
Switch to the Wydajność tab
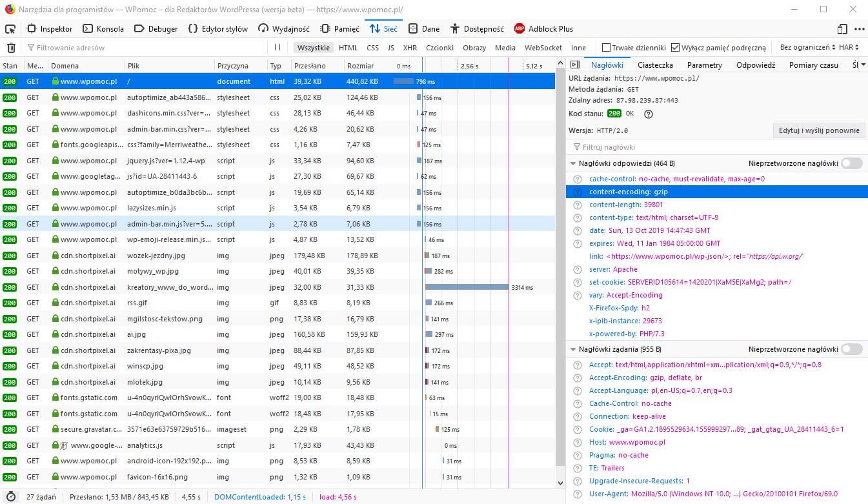coord(284,29)
